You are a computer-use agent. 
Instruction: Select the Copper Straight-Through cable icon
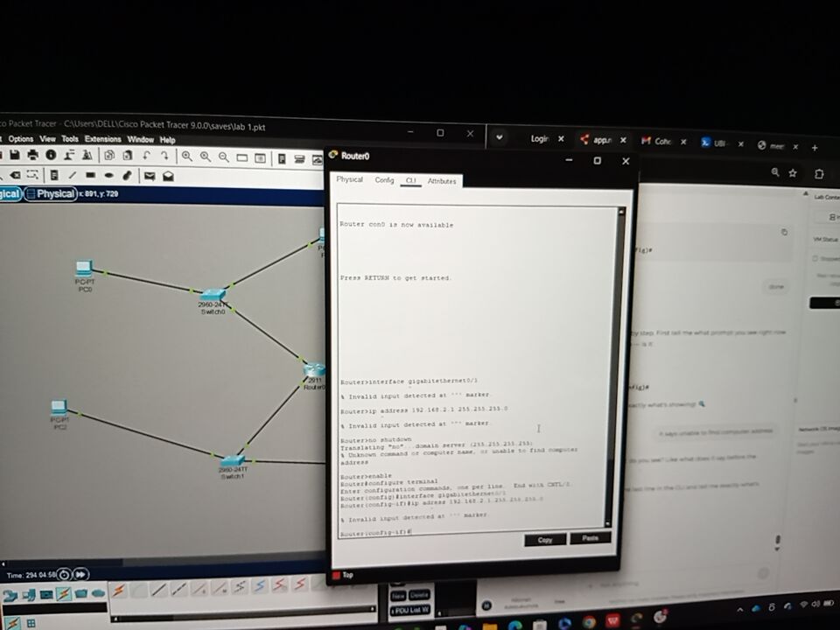158,590
